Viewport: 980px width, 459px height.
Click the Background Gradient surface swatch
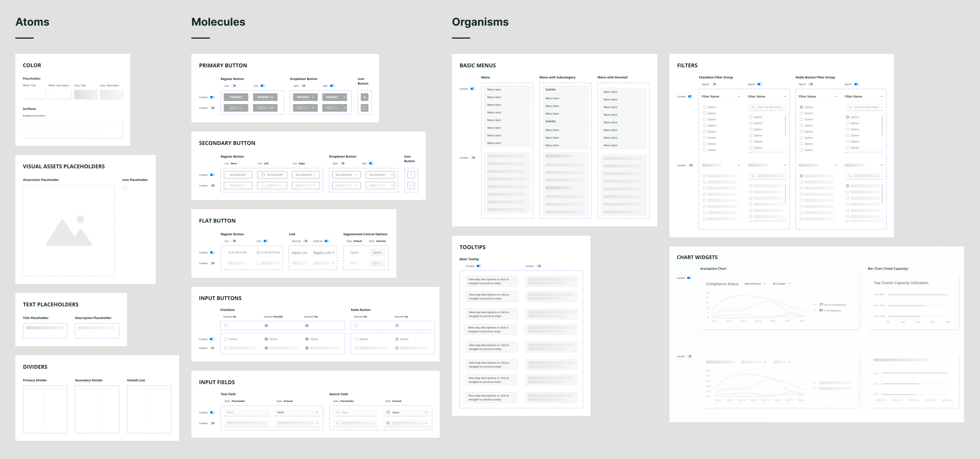(x=73, y=128)
